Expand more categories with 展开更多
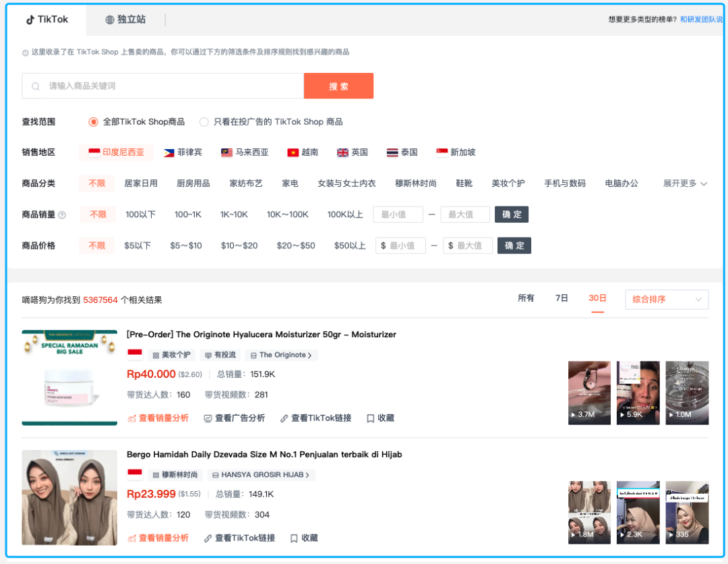Viewport: 728px width, 564px height. click(685, 184)
